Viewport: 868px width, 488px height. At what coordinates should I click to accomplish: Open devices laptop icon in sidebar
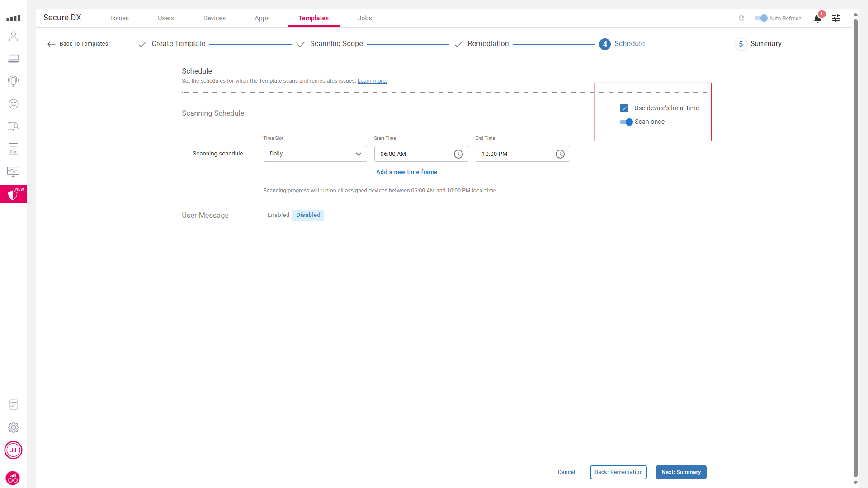point(13,59)
